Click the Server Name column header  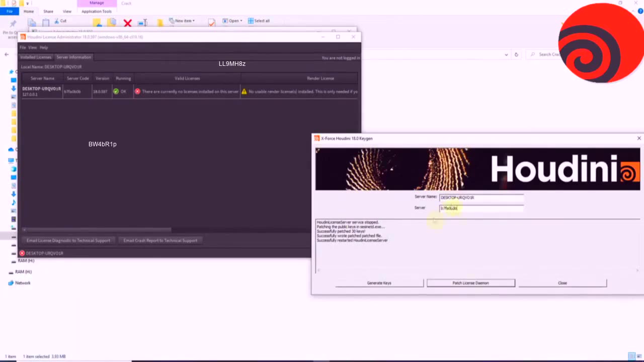click(42, 78)
